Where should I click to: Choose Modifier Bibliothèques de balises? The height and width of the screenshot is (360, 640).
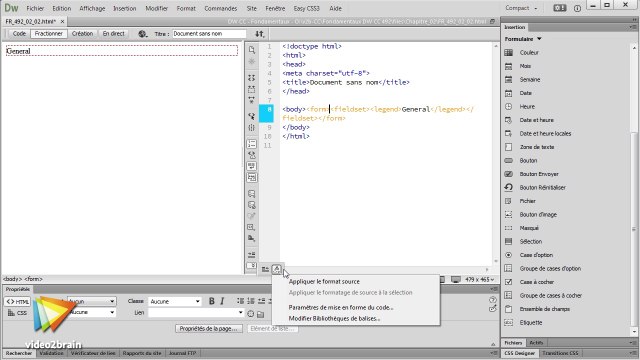[334, 318]
